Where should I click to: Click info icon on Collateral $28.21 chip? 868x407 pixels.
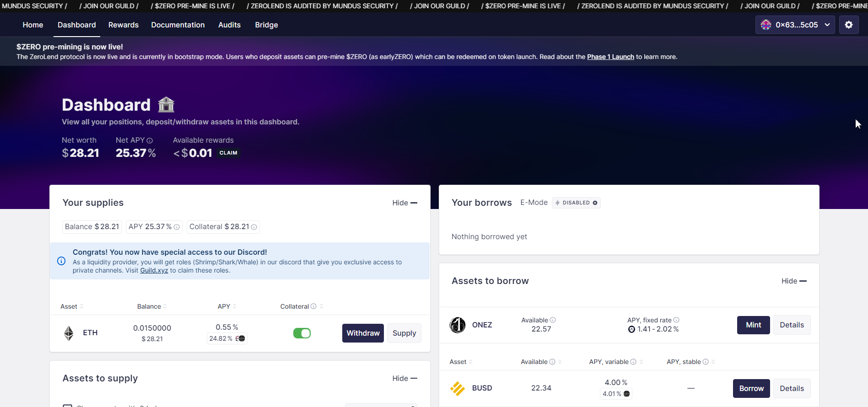pyautogui.click(x=254, y=227)
